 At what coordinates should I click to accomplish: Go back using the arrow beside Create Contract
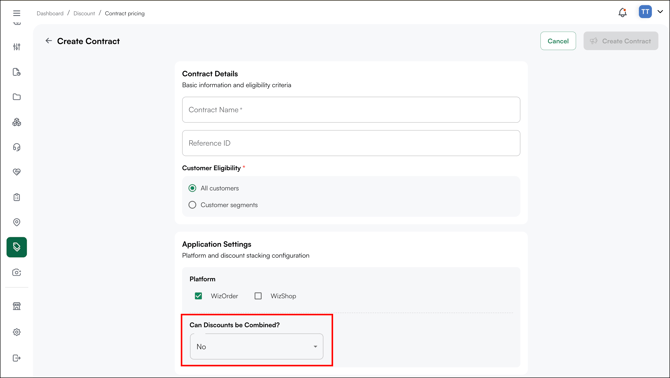49,41
